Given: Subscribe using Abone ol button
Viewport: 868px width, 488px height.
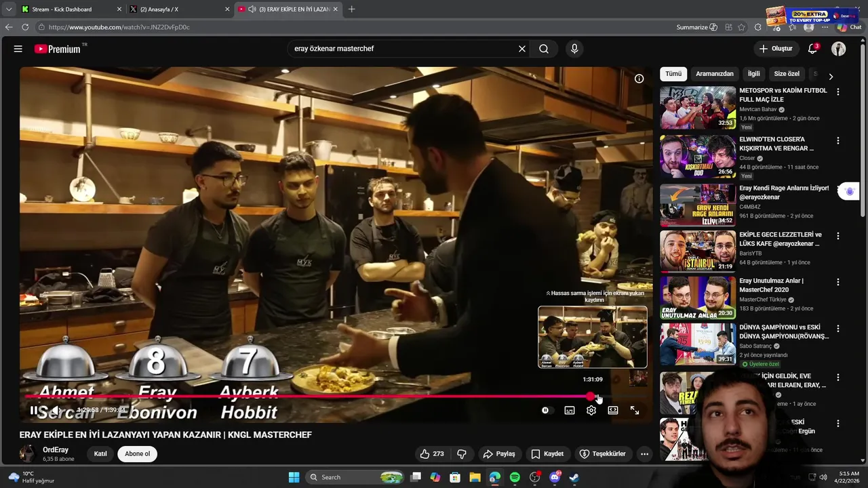Looking at the screenshot, I should click(137, 454).
